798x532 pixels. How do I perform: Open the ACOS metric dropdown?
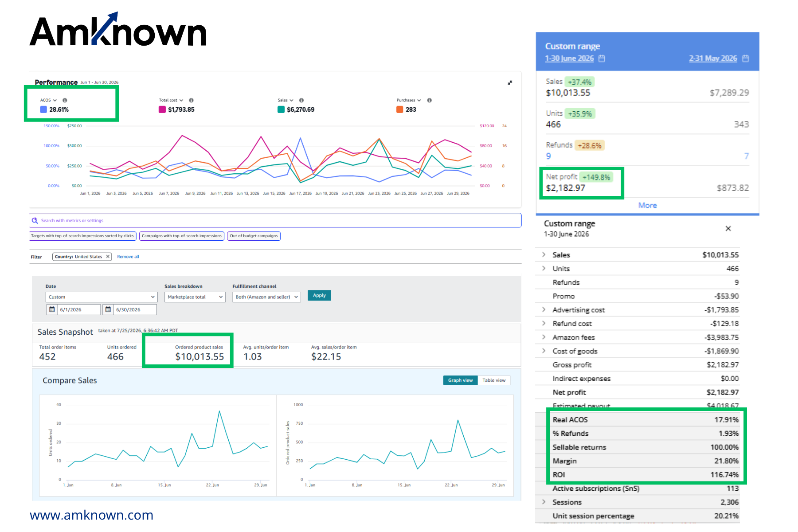55,100
